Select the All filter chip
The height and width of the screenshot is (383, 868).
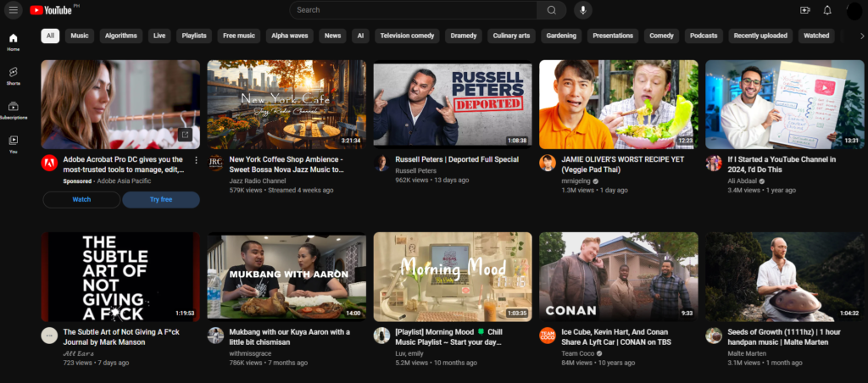pyautogui.click(x=50, y=36)
